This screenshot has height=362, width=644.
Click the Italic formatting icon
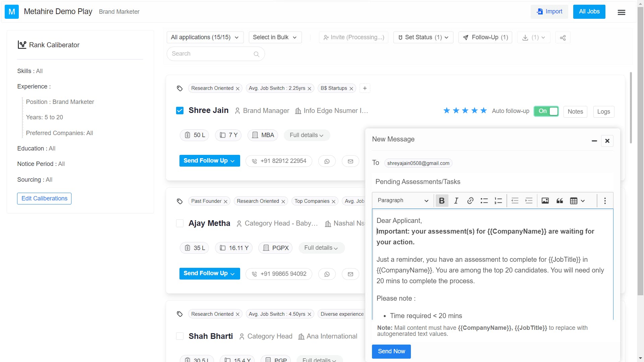[456, 201]
